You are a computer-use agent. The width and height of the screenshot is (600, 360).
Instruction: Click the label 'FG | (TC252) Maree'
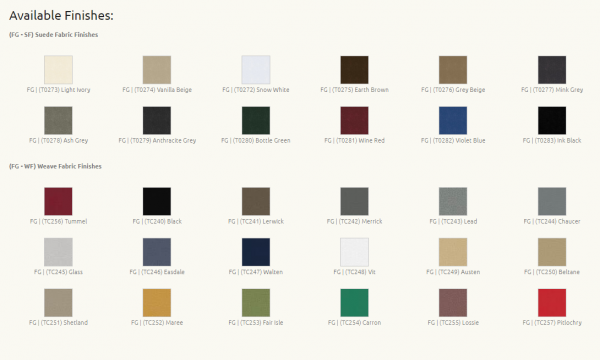pyautogui.click(x=157, y=323)
